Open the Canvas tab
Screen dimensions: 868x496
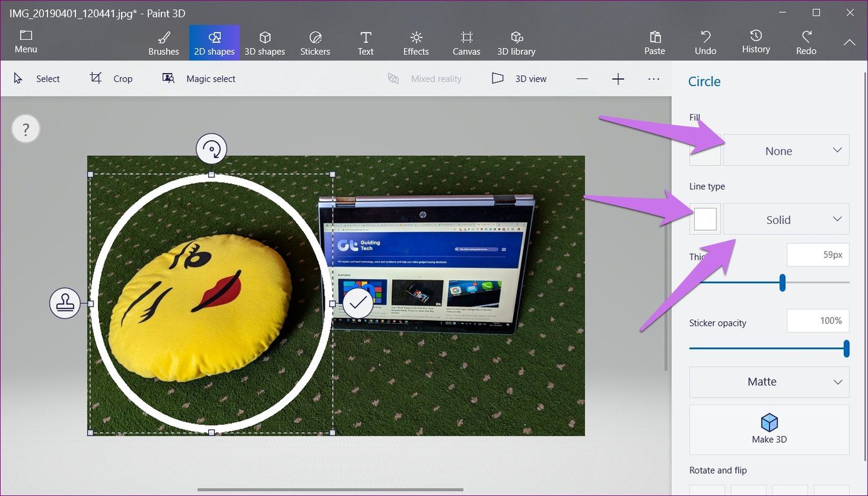click(466, 43)
